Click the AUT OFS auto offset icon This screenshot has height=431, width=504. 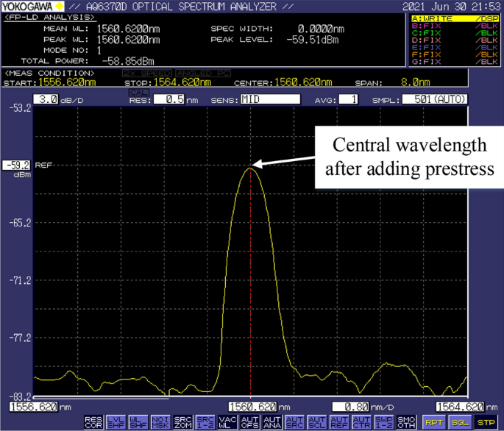[248, 421]
